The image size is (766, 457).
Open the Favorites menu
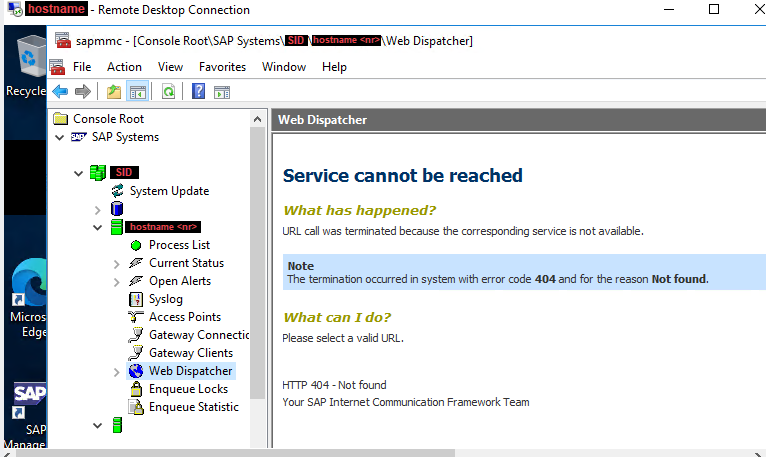(x=222, y=67)
